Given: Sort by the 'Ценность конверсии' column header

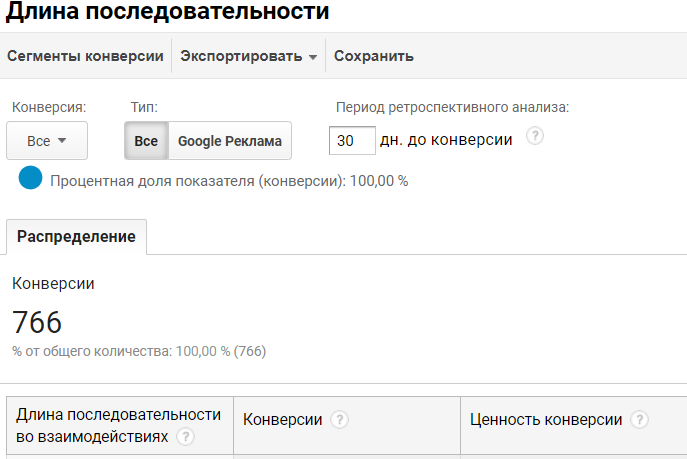Looking at the screenshot, I should (546, 420).
